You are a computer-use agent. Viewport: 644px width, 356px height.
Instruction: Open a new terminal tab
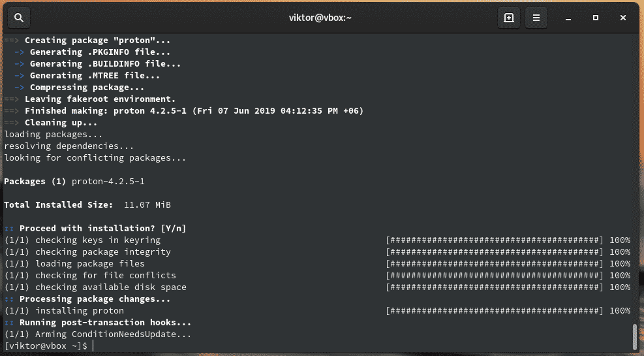509,18
